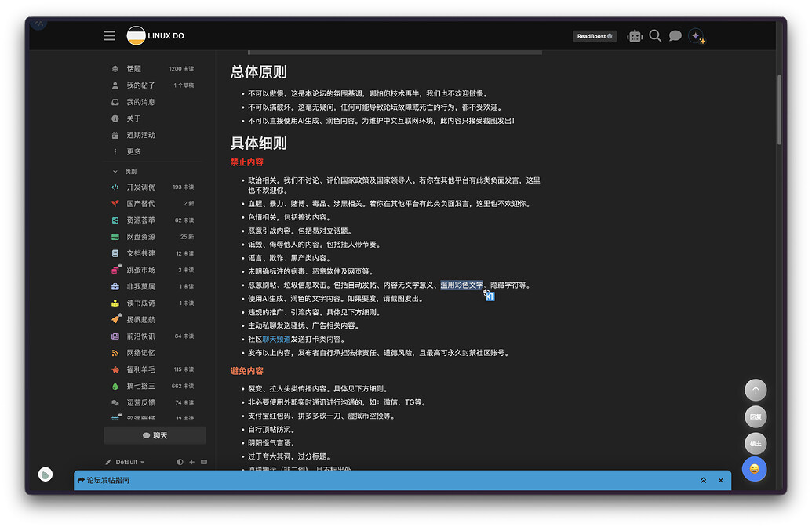Click the round avatar at bottom-left corner
812x527 pixels.
point(46,474)
